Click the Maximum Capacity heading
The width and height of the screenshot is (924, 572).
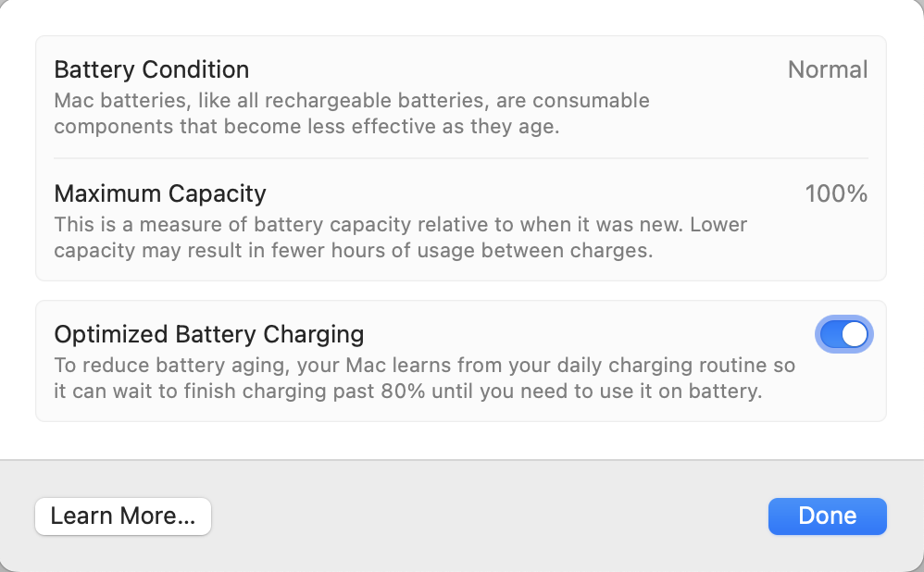coord(160,193)
